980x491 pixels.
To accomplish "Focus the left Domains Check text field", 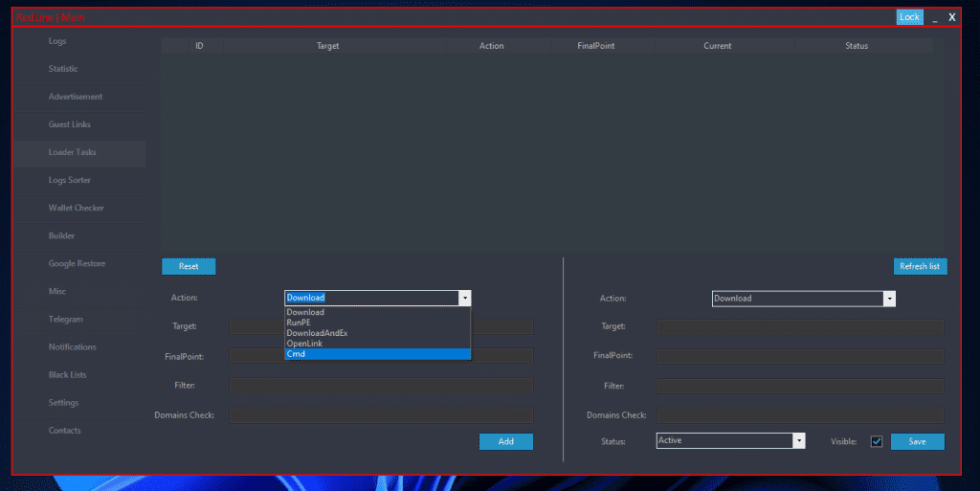I will [381, 415].
